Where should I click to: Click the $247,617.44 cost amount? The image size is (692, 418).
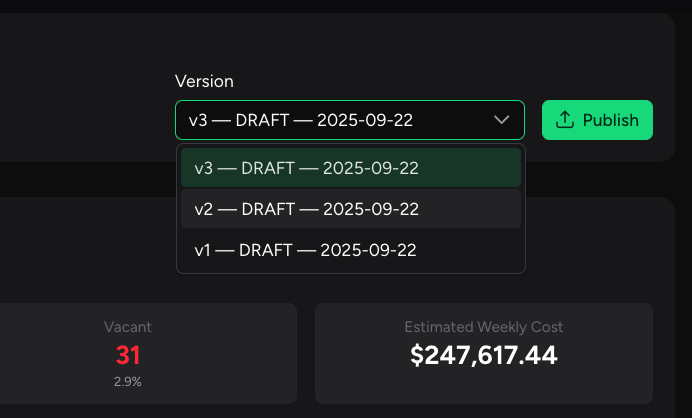tap(484, 354)
